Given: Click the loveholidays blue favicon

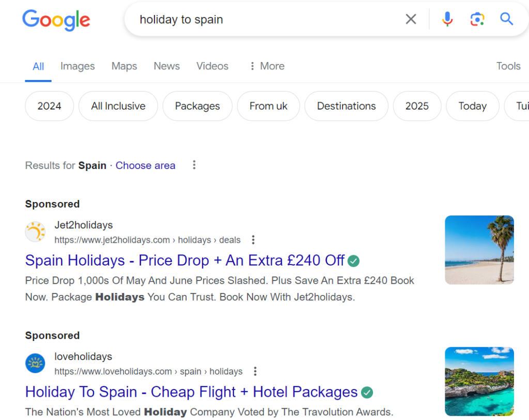Looking at the screenshot, I should 36,363.
